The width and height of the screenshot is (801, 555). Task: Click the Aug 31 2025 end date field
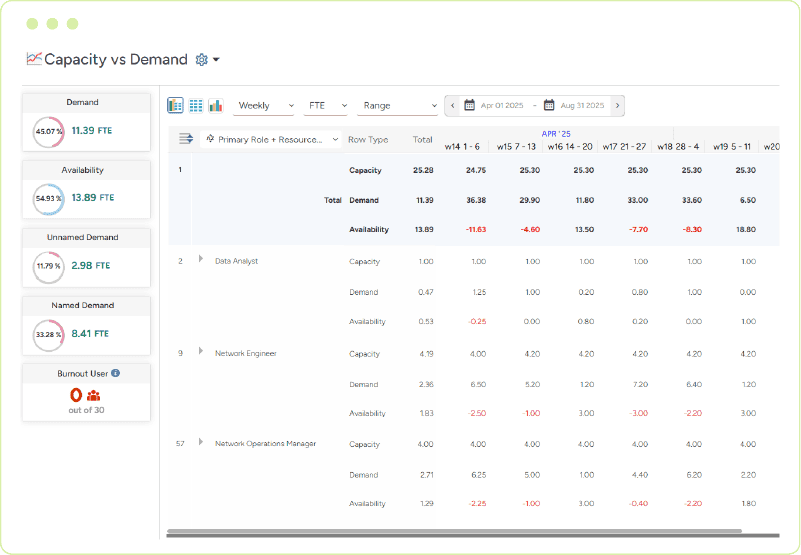582,105
